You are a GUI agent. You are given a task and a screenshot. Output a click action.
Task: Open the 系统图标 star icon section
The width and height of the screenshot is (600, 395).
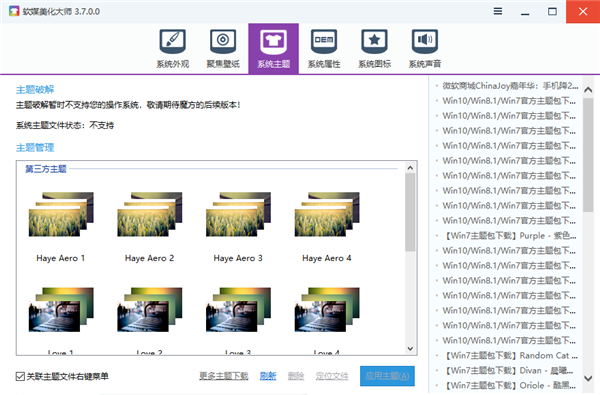pyautogui.click(x=375, y=49)
